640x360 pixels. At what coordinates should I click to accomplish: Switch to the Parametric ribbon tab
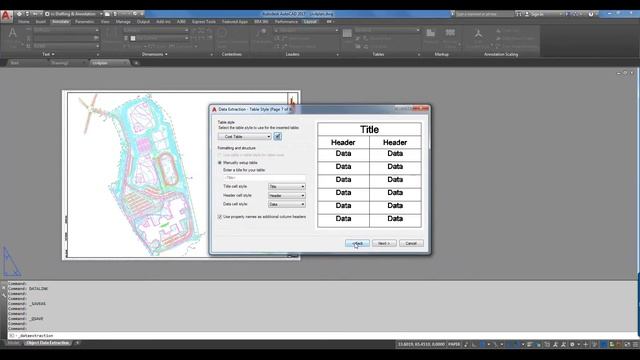[84, 22]
